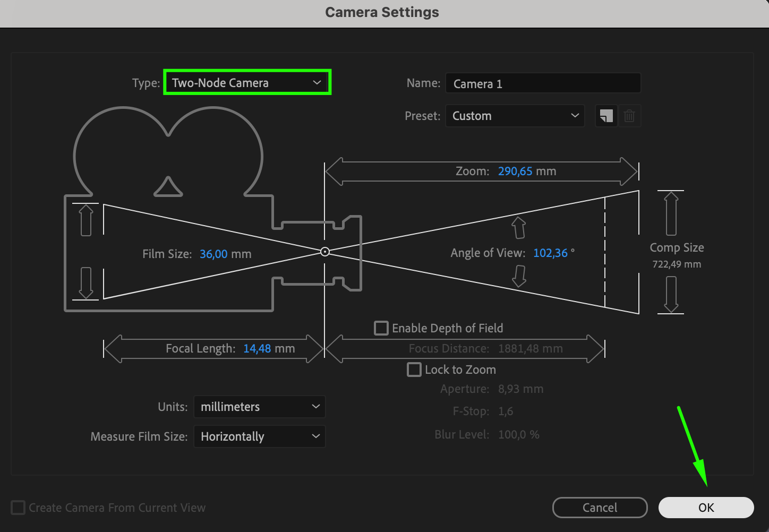Image resolution: width=769 pixels, height=532 pixels.
Task: Open the Type Two-Node Camera dropdown
Action: (x=247, y=83)
